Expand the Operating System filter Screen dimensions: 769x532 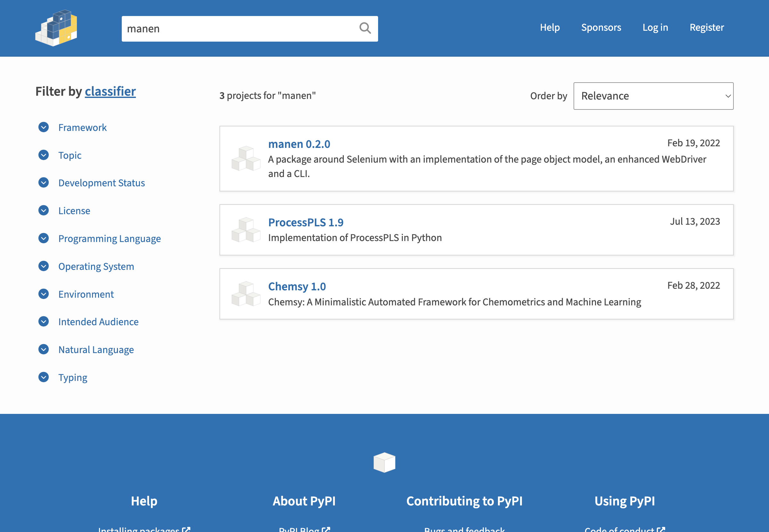point(96,266)
